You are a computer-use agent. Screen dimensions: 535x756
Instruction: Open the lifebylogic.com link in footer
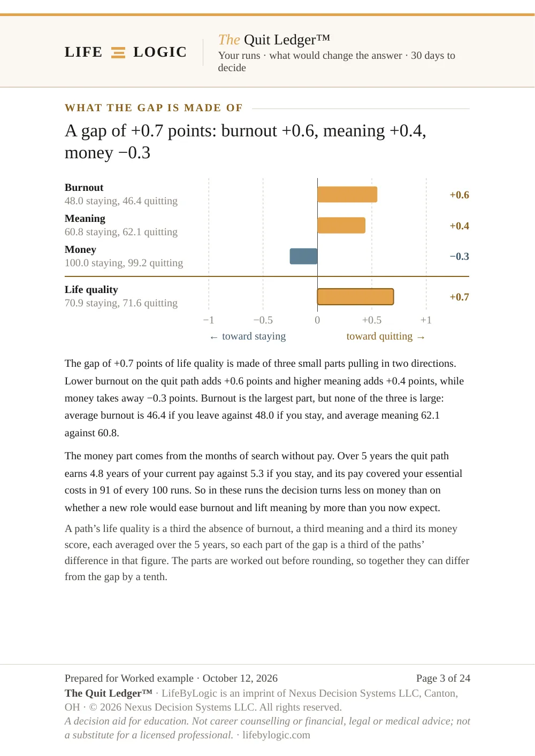pyautogui.click(x=276, y=735)
